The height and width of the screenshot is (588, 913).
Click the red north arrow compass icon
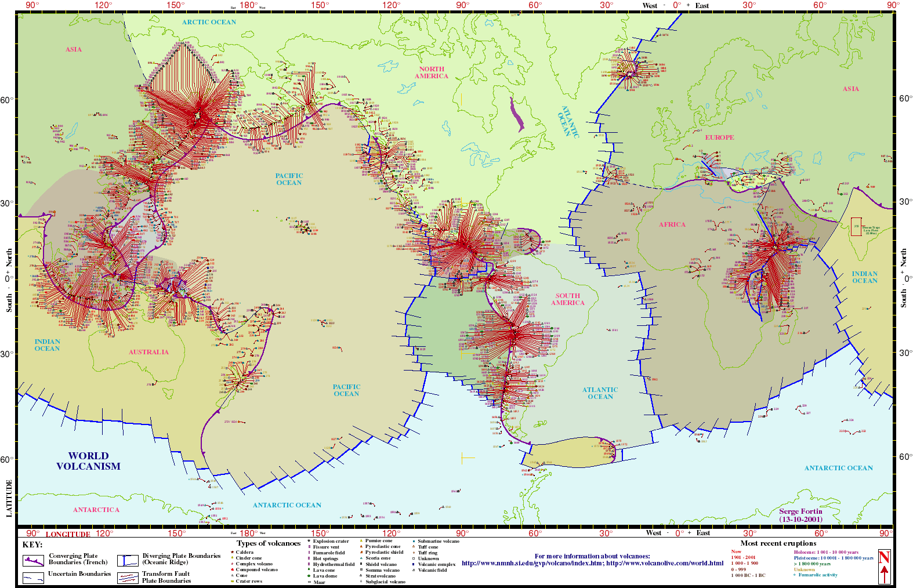(x=884, y=567)
